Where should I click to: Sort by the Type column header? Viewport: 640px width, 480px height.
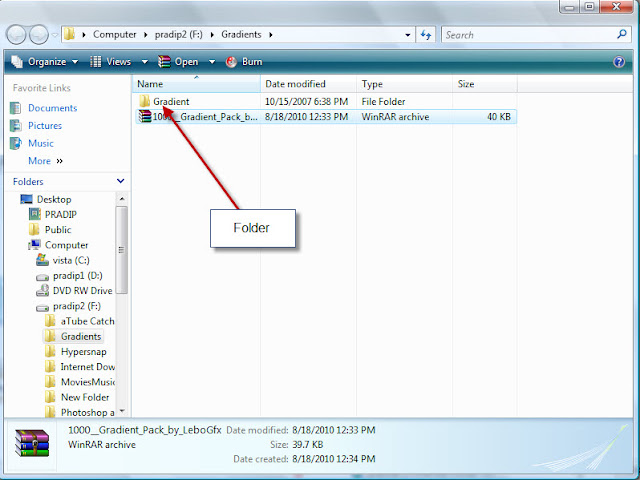point(404,84)
